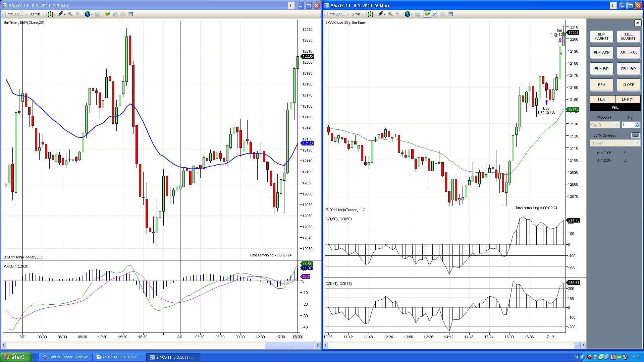This screenshot has height=362, width=644.
Task: Open the Windows Start menu
Action: [16, 357]
